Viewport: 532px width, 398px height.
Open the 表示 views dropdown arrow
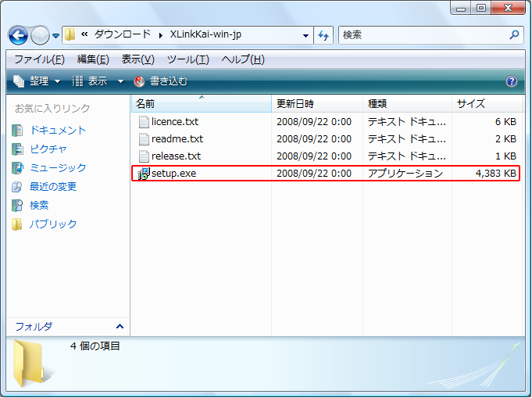click(120, 81)
